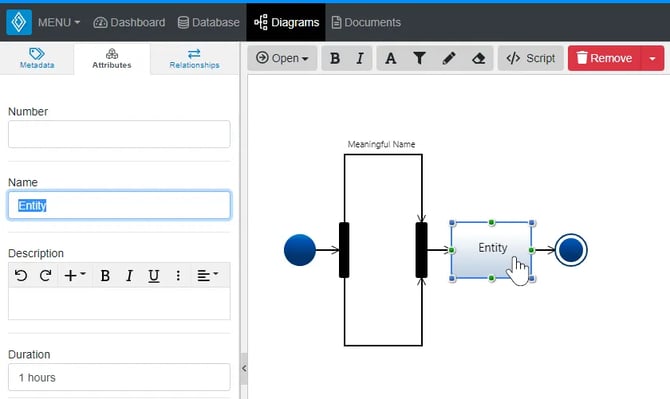The height and width of the screenshot is (399, 670).
Task: Select the end node circle
Action: [x=571, y=250]
